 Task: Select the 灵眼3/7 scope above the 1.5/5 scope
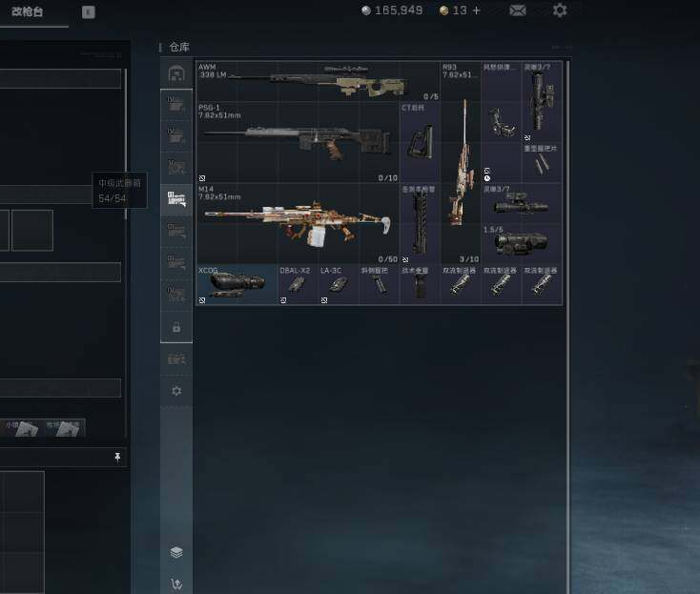click(522, 203)
